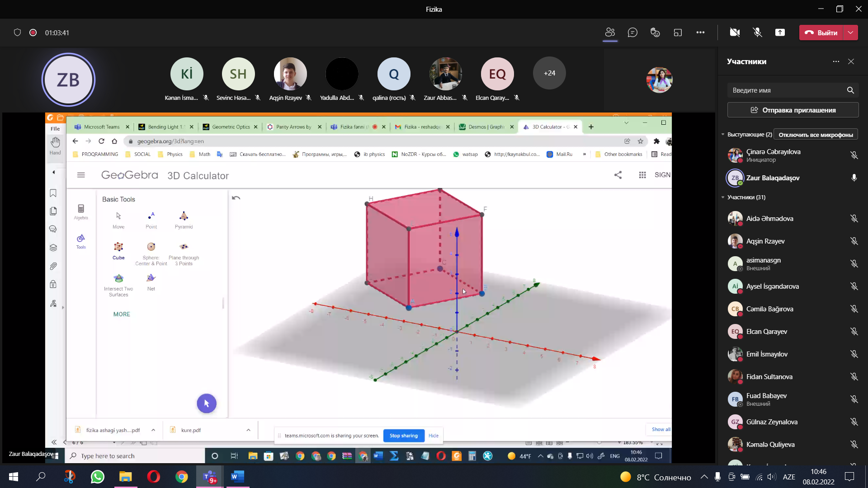Select participant Emil İsmayılov
Screen dimensions: 868x488
point(793,354)
